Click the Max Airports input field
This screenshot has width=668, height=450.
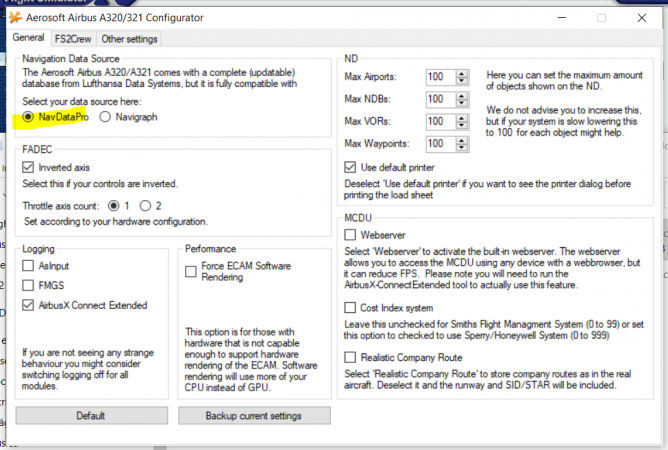(x=441, y=77)
